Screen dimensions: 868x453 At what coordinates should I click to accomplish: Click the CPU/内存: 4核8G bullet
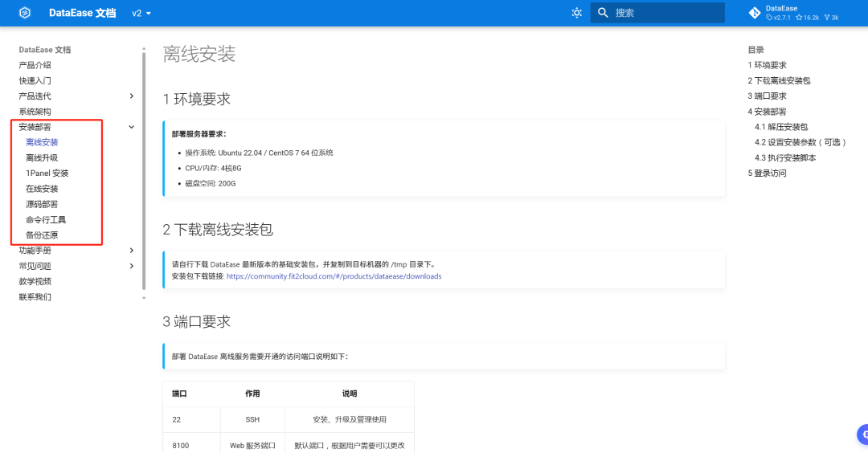coord(213,168)
